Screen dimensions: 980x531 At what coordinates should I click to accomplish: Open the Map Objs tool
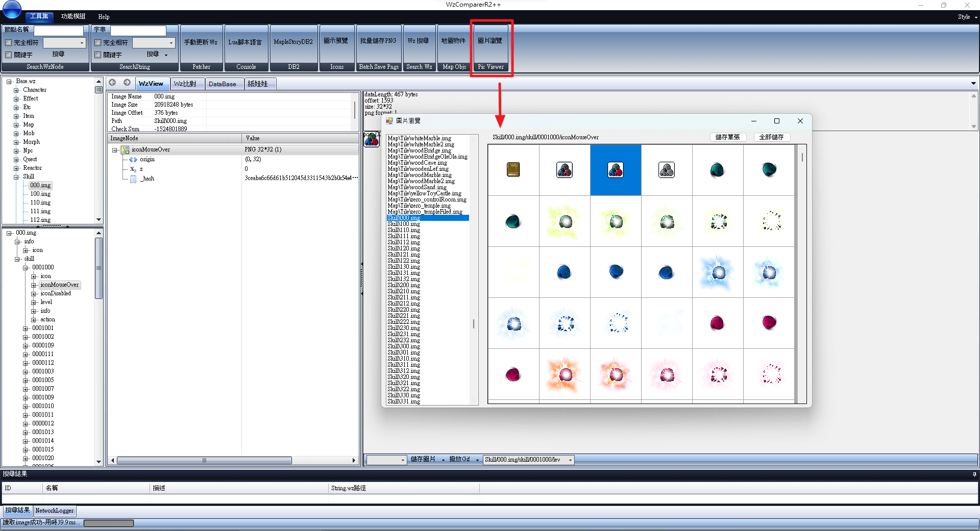tap(454, 48)
